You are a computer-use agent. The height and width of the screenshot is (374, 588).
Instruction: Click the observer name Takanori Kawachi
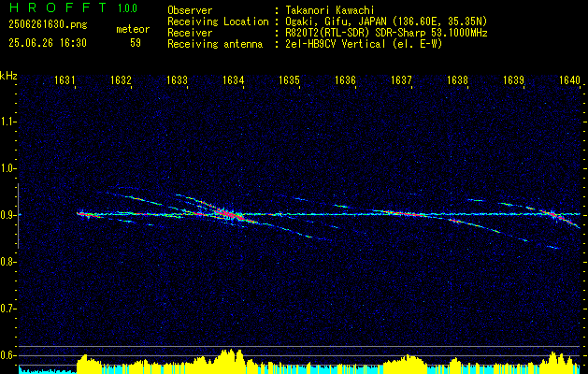(x=330, y=10)
